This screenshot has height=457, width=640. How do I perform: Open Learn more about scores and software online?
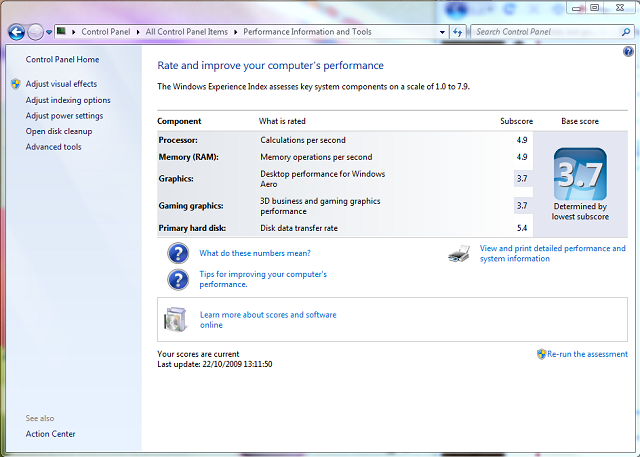click(268, 320)
